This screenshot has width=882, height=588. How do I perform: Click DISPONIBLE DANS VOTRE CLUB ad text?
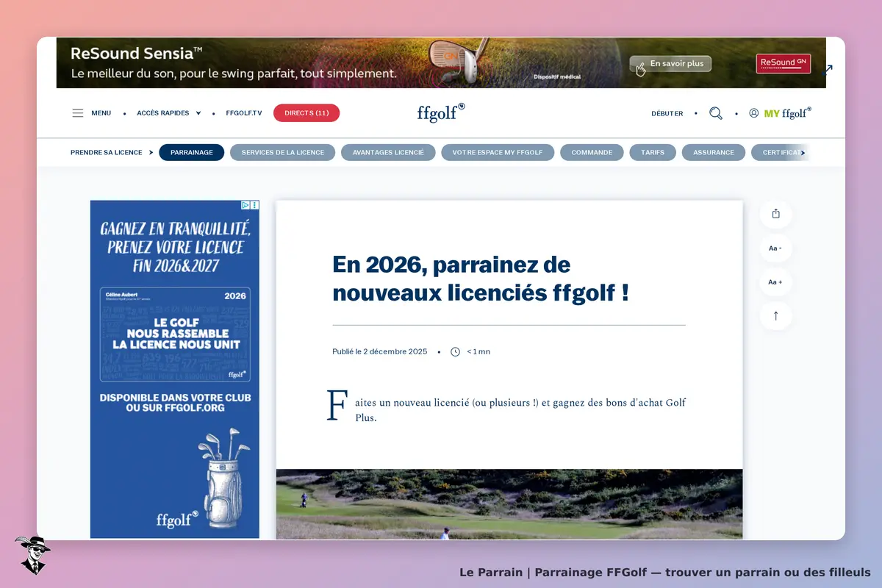coord(175,402)
